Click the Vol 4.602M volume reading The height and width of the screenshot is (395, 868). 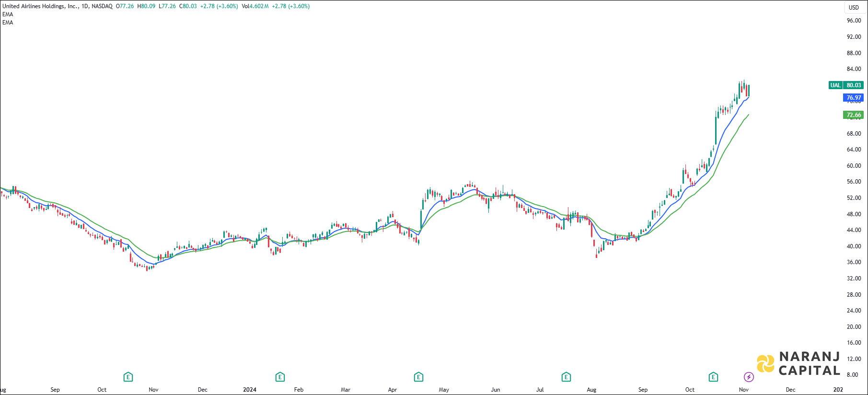255,6
